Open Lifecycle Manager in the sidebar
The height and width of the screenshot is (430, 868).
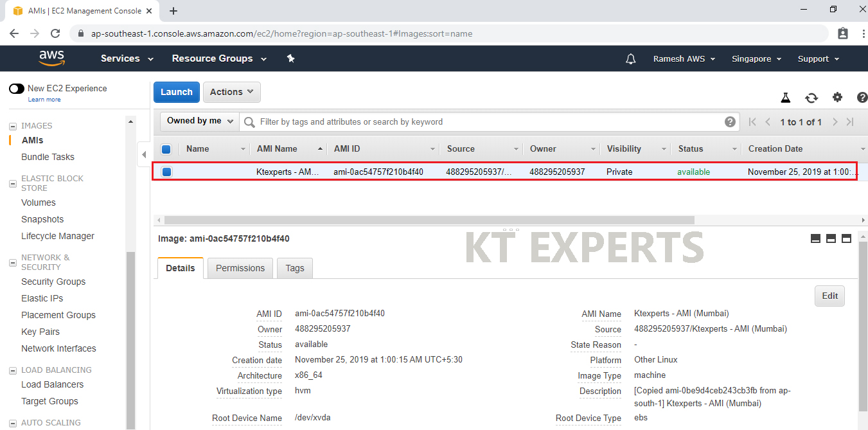coord(58,236)
